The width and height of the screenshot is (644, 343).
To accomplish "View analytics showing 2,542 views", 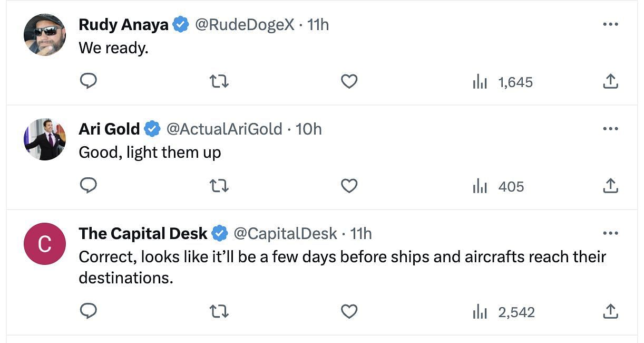I will pyautogui.click(x=504, y=312).
